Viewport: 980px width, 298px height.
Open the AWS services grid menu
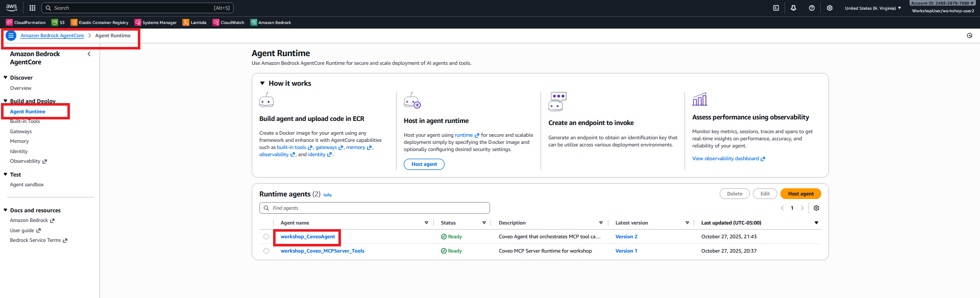(x=32, y=8)
